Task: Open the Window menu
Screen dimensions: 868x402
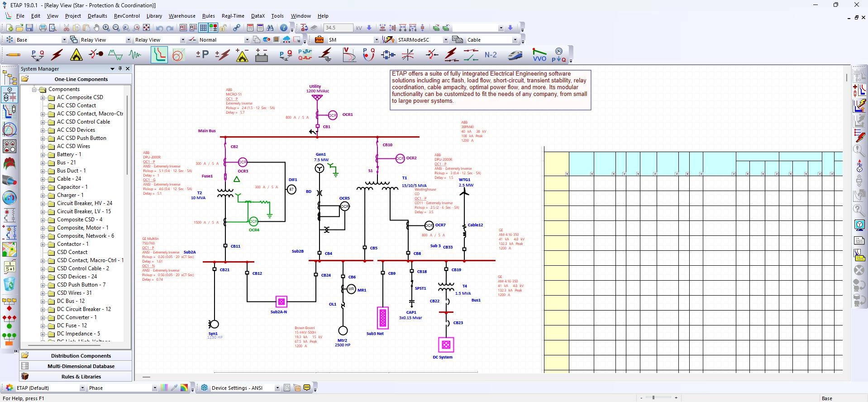Action: point(300,16)
